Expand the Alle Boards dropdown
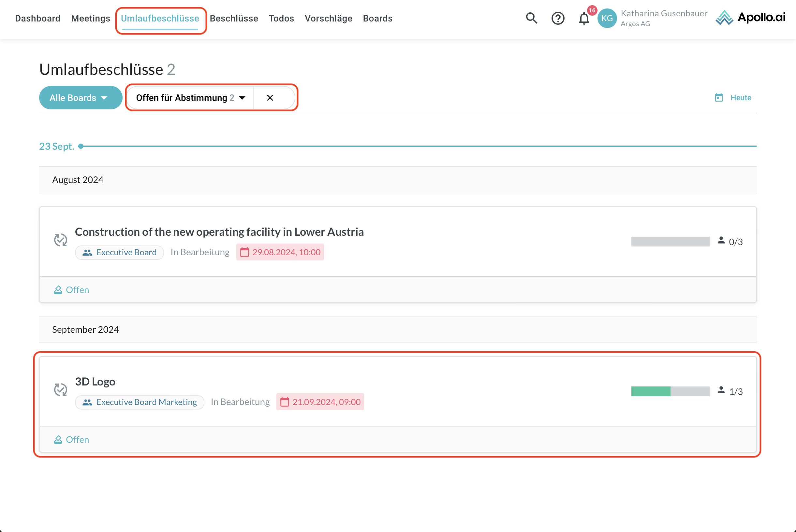Viewport: 796px width, 532px height. 81,98
